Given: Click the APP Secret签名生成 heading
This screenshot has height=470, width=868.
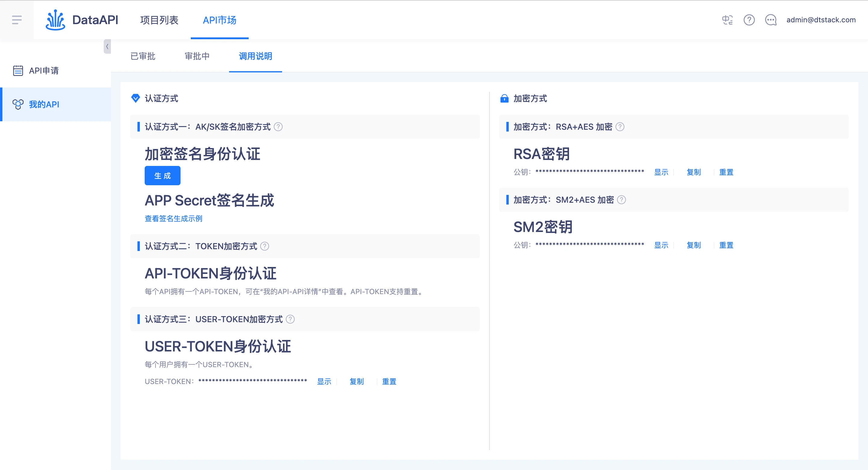Looking at the screenshot, I should pos(209,200).
